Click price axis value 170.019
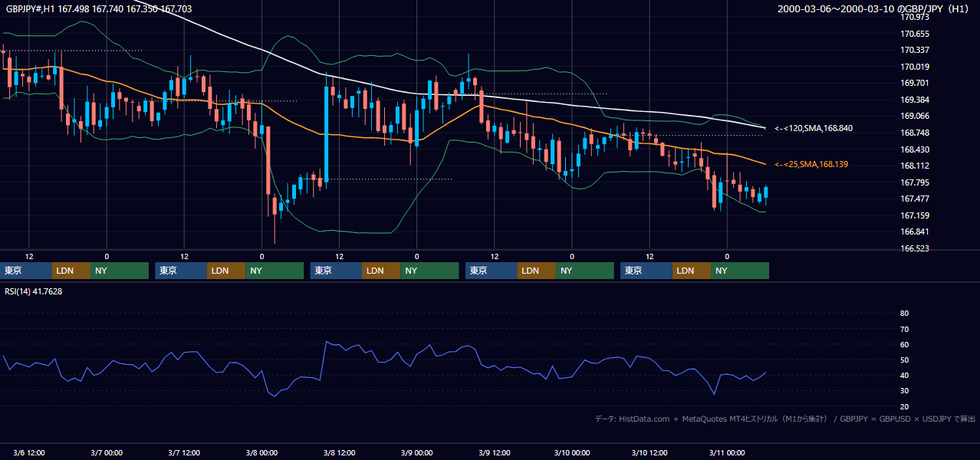This screenshot has width=980, height=460. pyautogui.click(x=914, y=67)
